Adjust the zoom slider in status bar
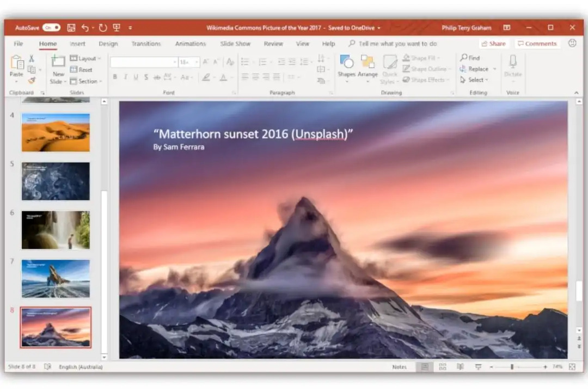 [x=512, y=367]
